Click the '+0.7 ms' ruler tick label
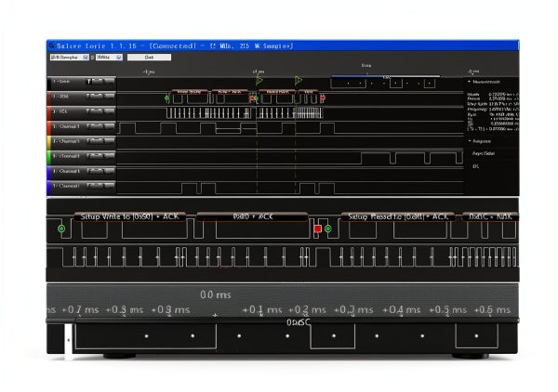This screenshot has width=558, height=392. [80, 310]
